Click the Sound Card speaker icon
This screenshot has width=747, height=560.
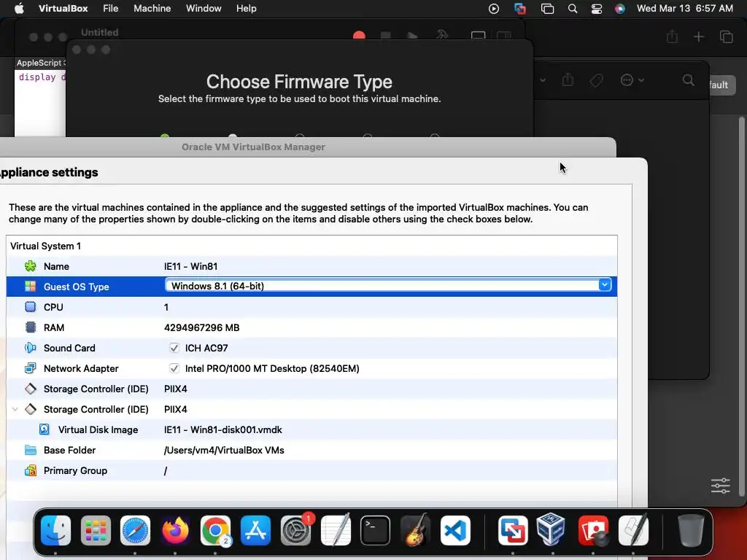pos(31,348)
